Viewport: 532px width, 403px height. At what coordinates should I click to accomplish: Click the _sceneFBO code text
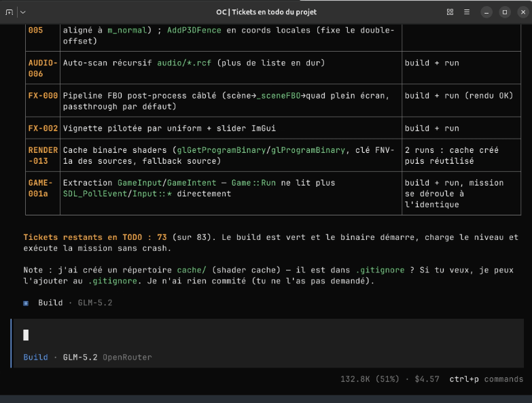pos(279,96)
